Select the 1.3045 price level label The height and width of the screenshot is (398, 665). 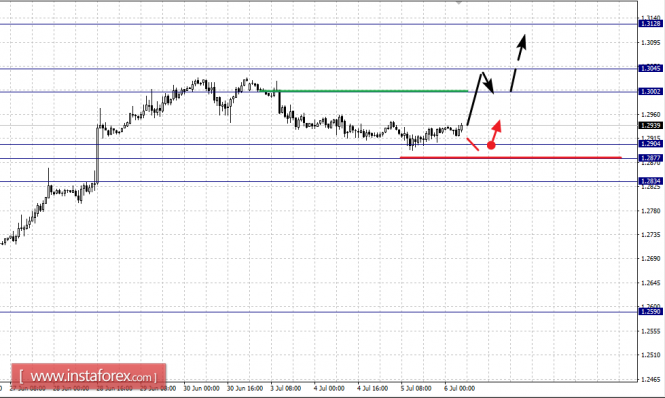[651, 68]
